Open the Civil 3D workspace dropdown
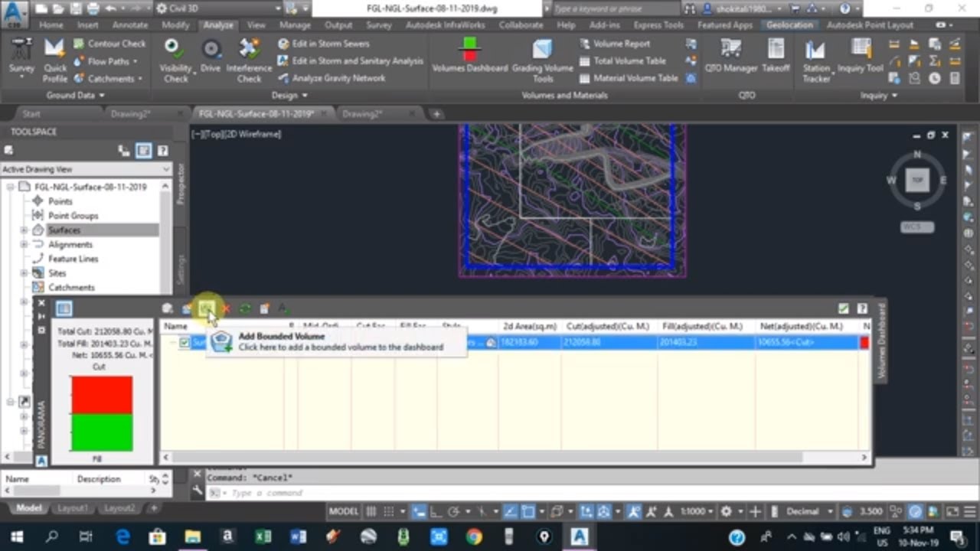Viewport: 980px width, 551px height. pos(217,8)
